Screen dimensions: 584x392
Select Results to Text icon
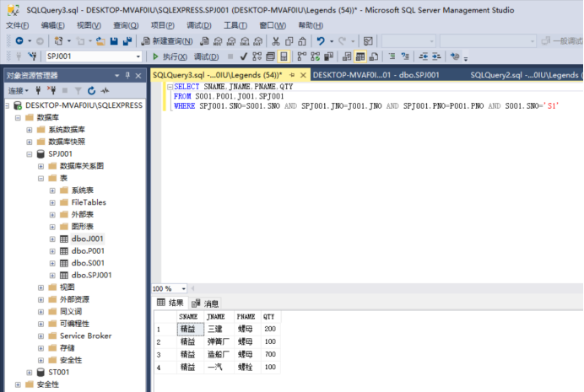pos(347,56)
